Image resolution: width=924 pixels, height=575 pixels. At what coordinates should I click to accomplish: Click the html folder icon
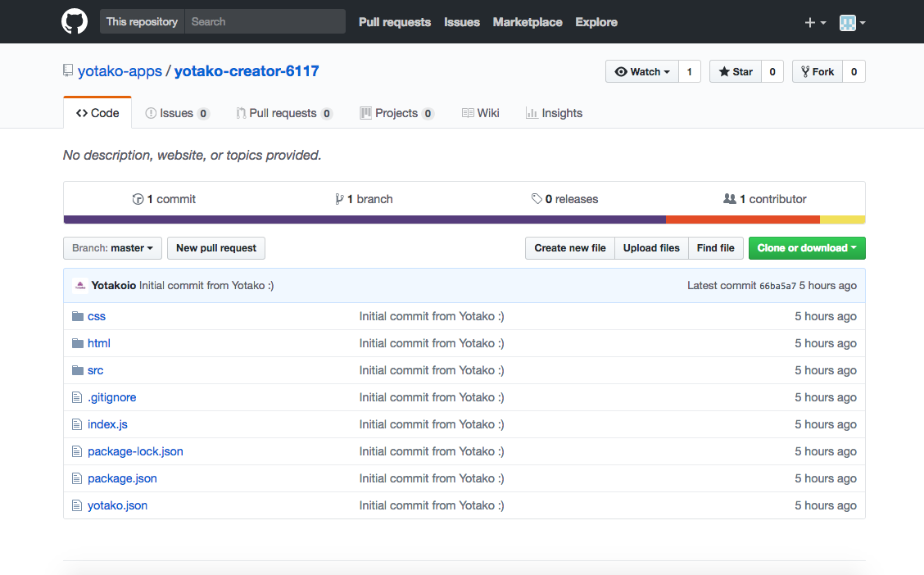tap(78, 343)
